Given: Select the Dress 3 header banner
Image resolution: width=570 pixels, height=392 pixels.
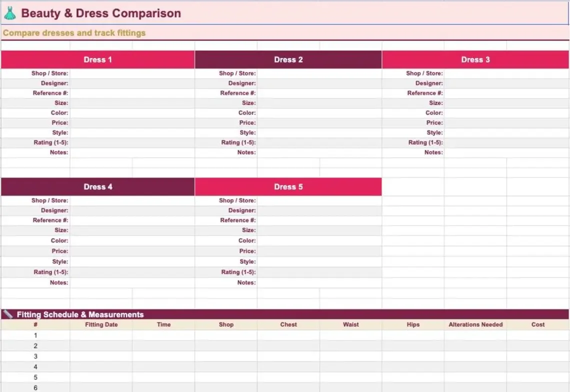Looking at the screenshot, I should click(475, 59).
